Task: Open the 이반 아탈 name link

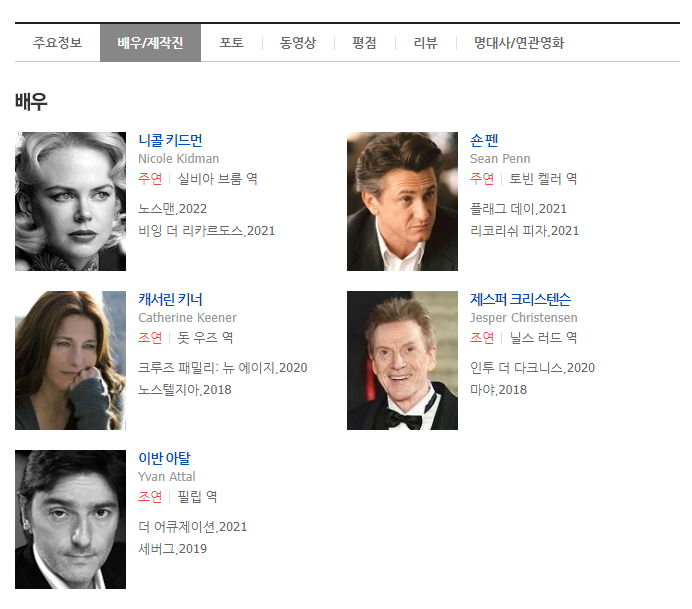Action: pyautogui.click(x=164, y=458)
